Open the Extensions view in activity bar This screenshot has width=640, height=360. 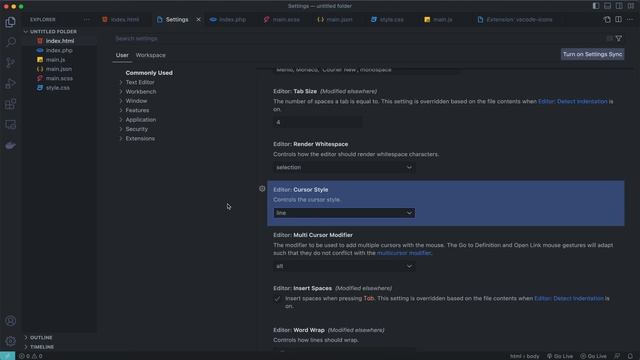click(10, 104)
